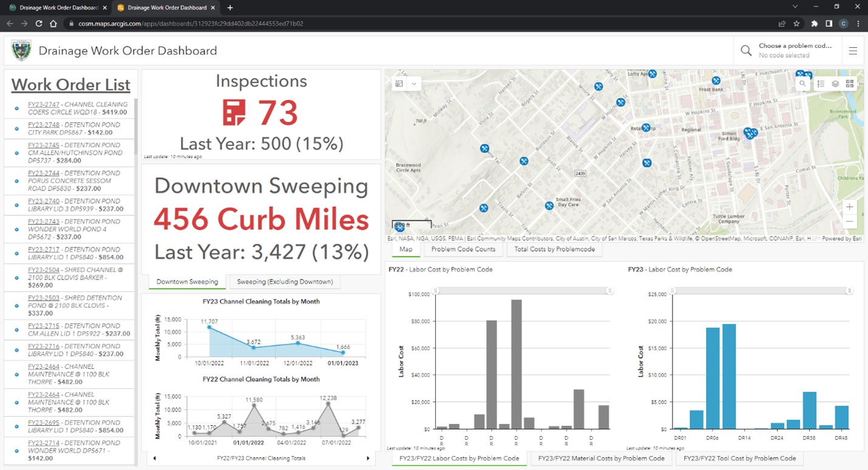Open work order FY23-2504 shred channel link
Image resolution: width=868 pixels, height=470 pixels.
[44, 270]
